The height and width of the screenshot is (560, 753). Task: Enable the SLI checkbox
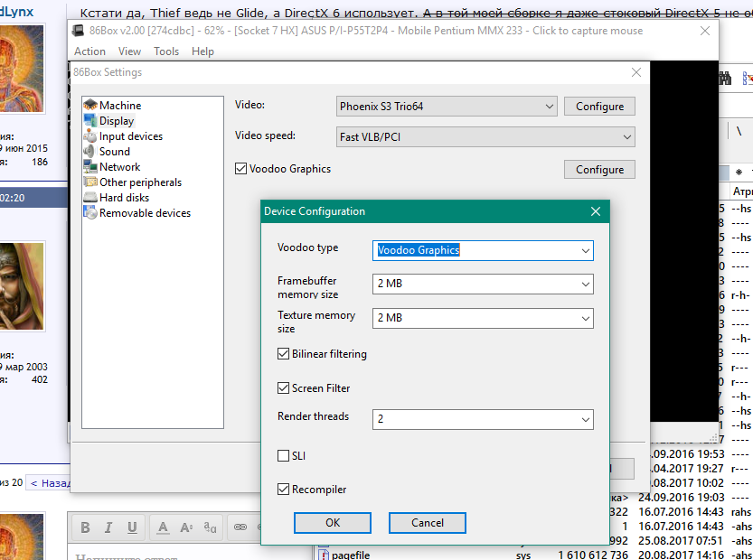(x=284, y=456)
